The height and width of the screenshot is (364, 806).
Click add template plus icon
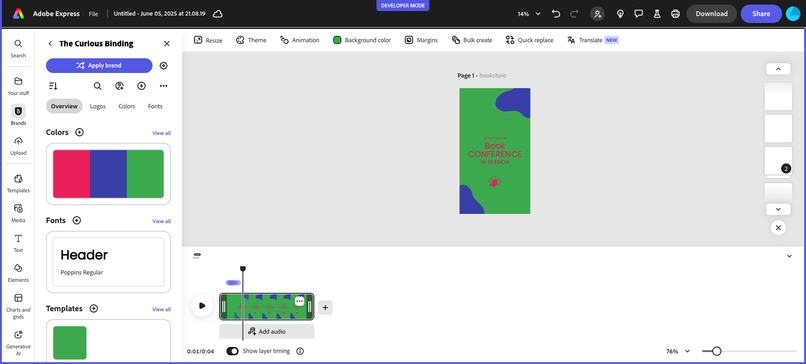click(94, 308)
